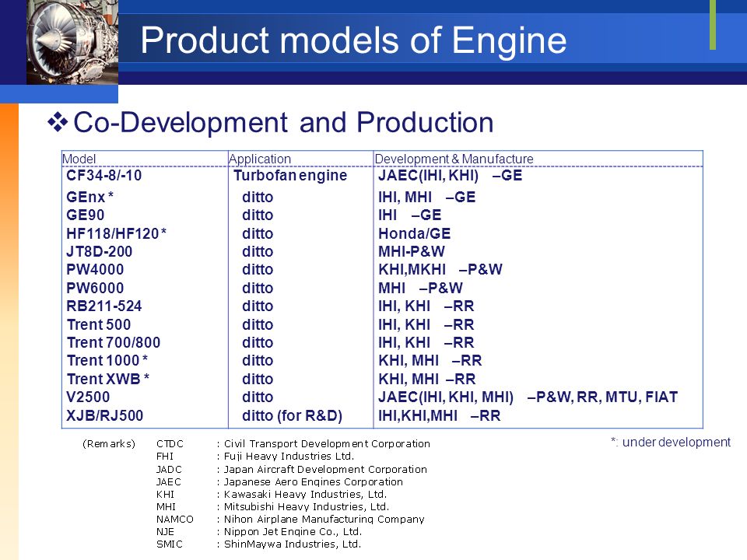
Task: Click the '*: under development' footnote
Action: pos(671,443)
